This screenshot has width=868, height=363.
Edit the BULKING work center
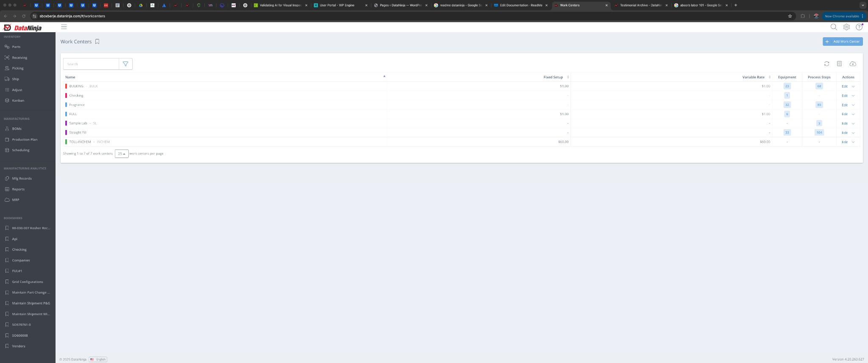(844, 86)
